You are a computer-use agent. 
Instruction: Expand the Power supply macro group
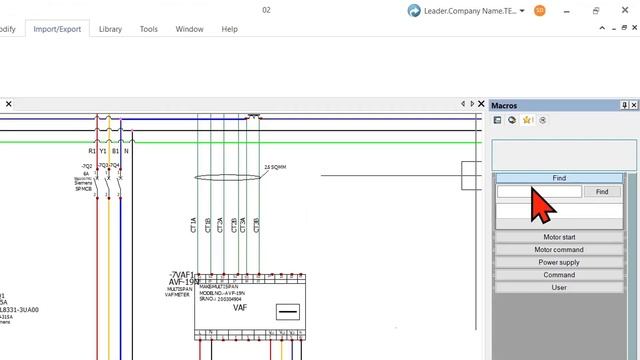pyautogui.click(x=559, y=262)
